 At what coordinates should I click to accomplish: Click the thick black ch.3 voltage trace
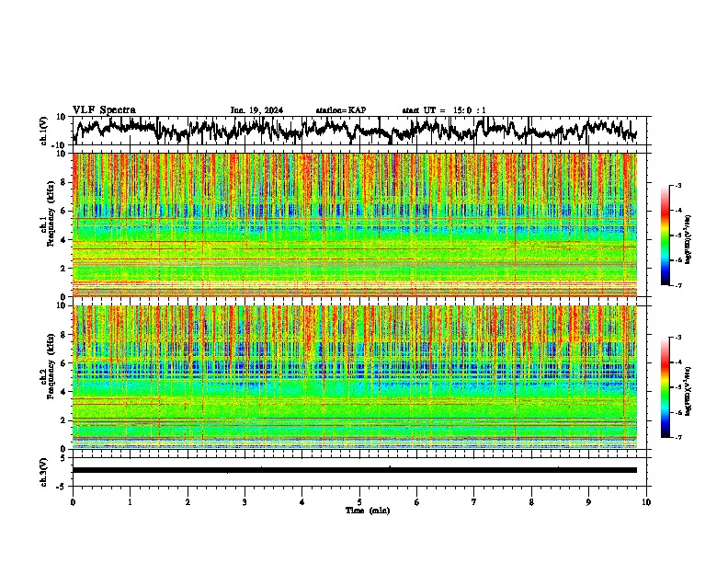[x=355, y=470]
